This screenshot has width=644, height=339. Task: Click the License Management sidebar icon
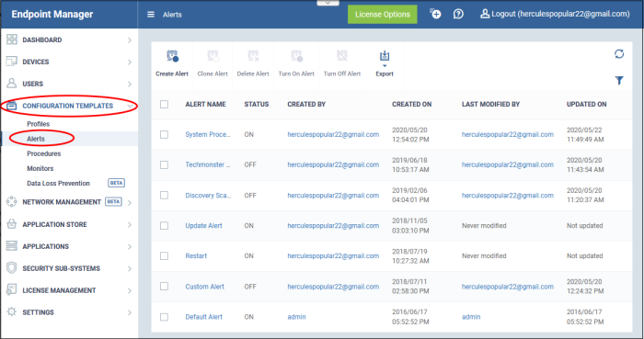point(12,289)
